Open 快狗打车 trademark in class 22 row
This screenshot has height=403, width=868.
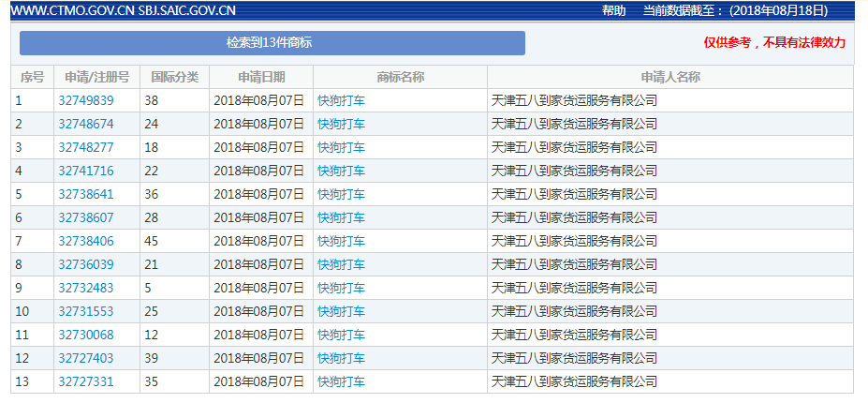coord(342,171)
